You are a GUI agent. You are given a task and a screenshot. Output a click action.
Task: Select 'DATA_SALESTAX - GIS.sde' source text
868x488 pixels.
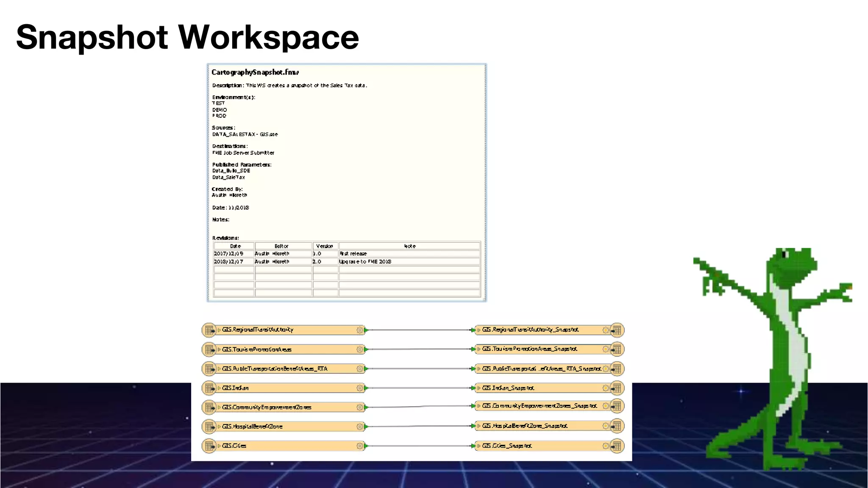[245, 134]
